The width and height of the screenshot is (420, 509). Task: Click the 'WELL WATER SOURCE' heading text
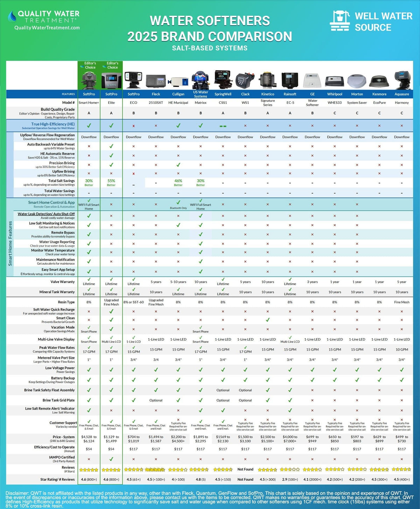coord(384,22)
